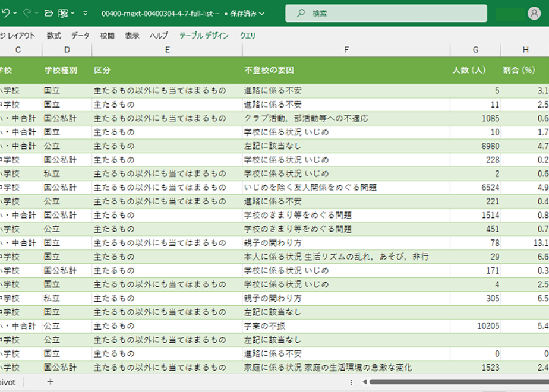Select 私立 cell in the 305 row

[67, 298]
